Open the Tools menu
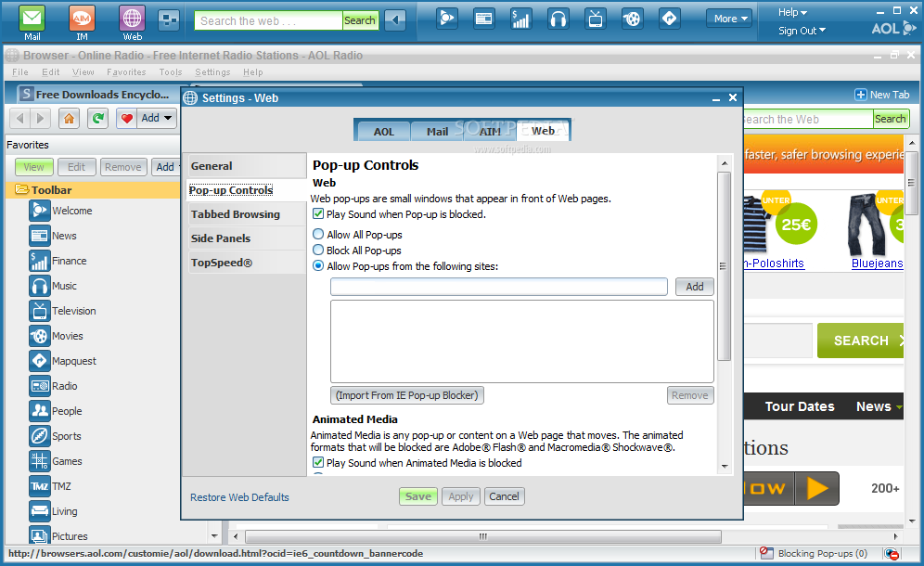 coord(171,72)
